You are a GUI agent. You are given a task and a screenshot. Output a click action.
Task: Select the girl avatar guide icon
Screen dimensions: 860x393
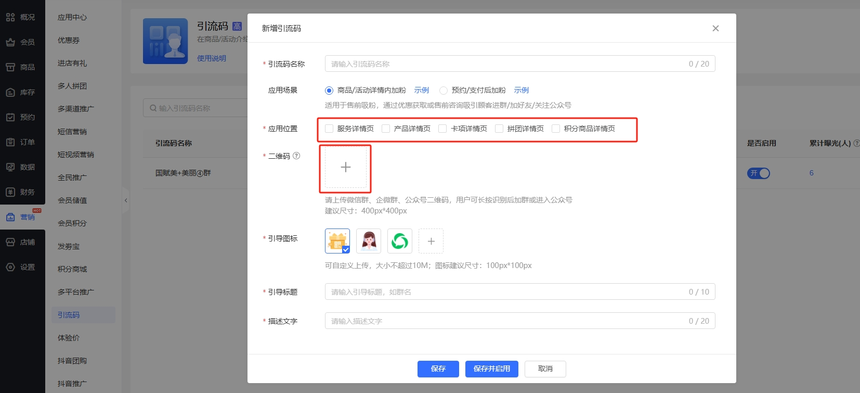point(369,241)
